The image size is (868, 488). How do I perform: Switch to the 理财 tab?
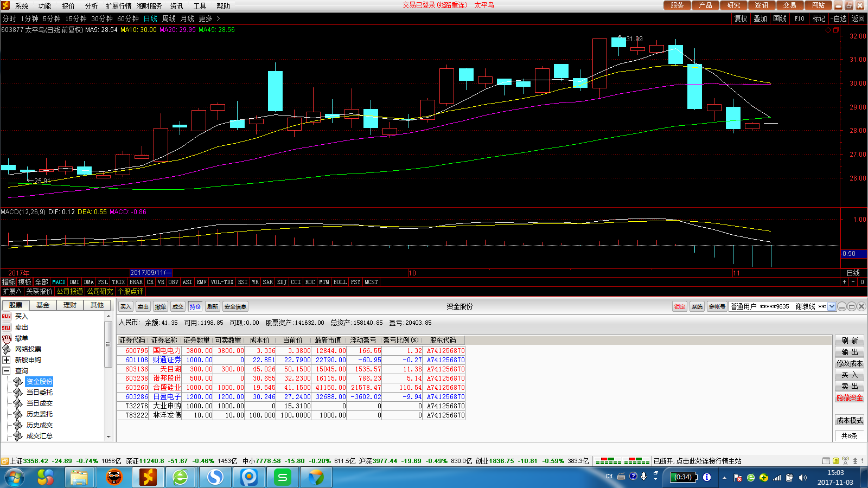(70, 305)
